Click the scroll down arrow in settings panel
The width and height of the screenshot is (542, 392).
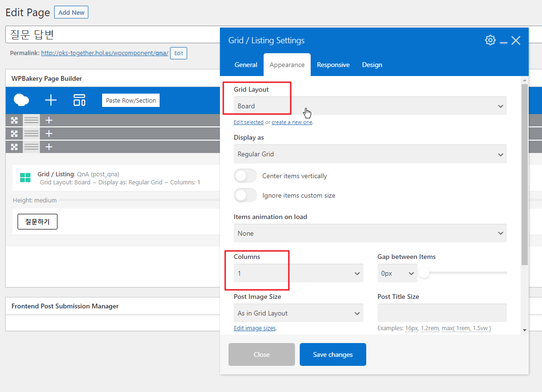[524, 330]
